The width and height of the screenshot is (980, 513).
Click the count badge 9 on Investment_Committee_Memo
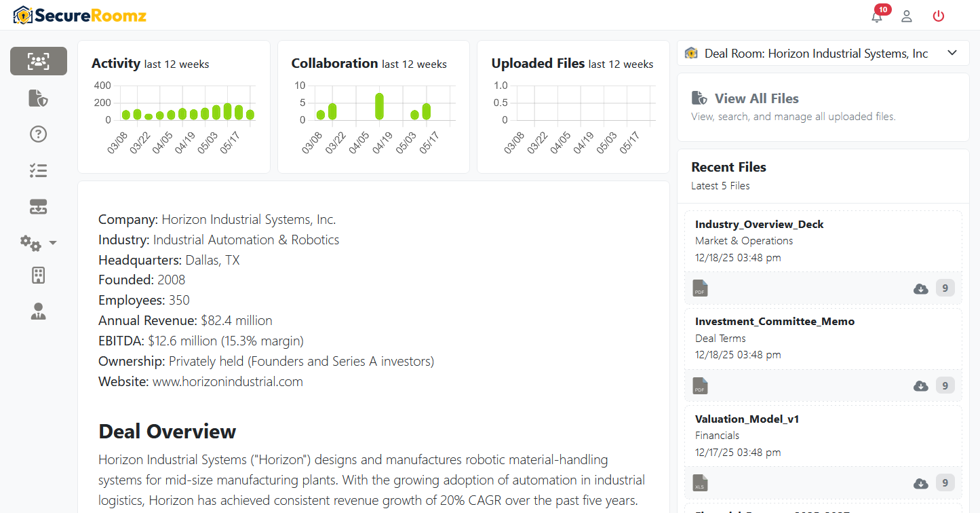click(945, 386)
